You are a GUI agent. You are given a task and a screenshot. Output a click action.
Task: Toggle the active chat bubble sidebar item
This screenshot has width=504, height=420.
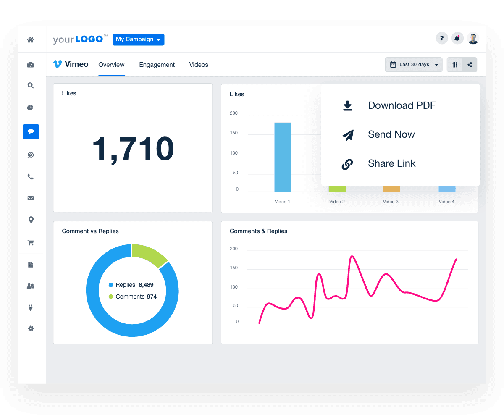point(31,131)
